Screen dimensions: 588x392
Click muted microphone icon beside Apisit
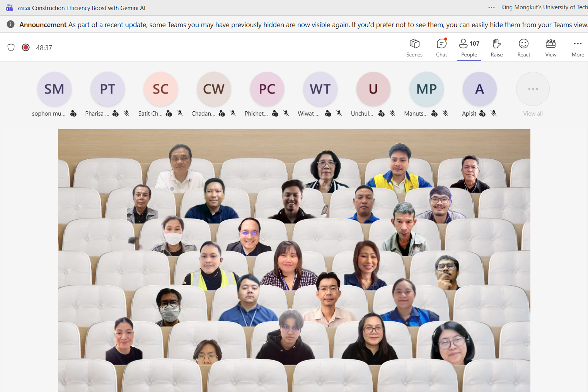click(494, 113)
